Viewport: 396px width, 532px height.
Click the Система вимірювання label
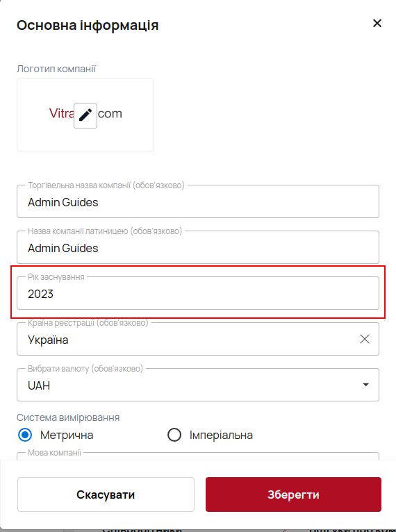pos(68,417)
